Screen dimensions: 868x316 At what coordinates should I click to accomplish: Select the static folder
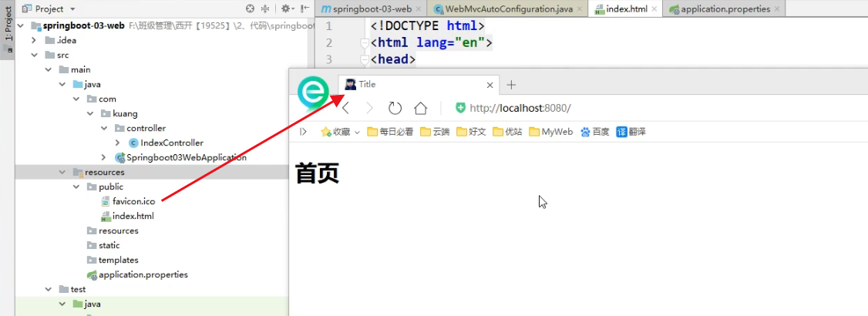tap(103, 245)
